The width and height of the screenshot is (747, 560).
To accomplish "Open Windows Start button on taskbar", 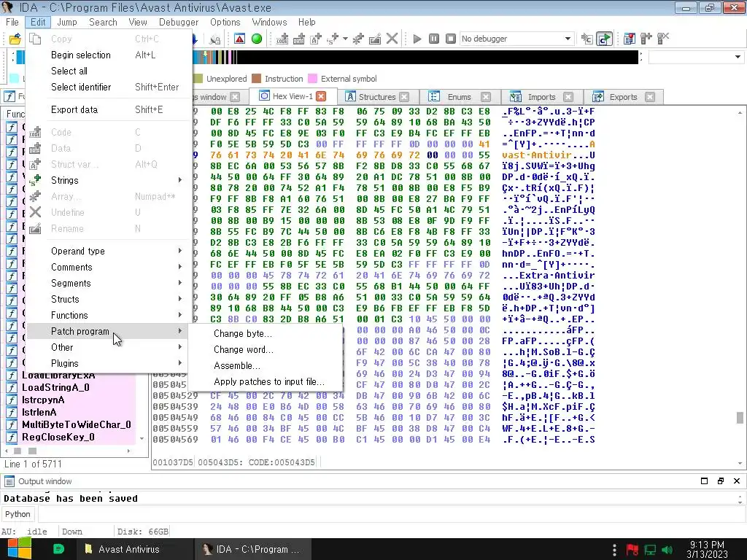I will (19, 549).
